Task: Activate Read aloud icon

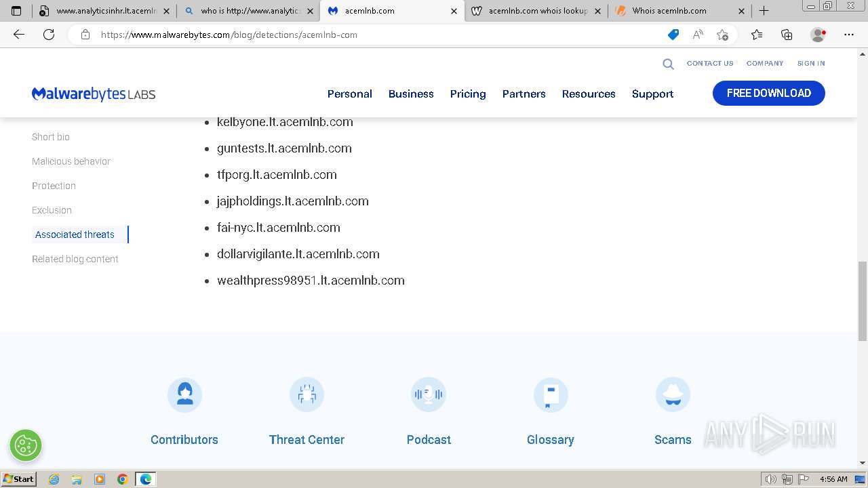Action: [x=698, y=35]
